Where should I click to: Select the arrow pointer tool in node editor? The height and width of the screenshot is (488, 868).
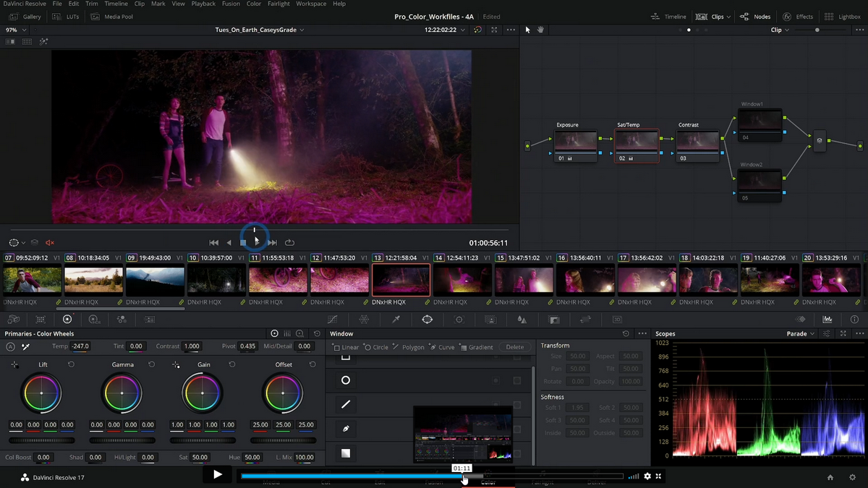point(527,30)
